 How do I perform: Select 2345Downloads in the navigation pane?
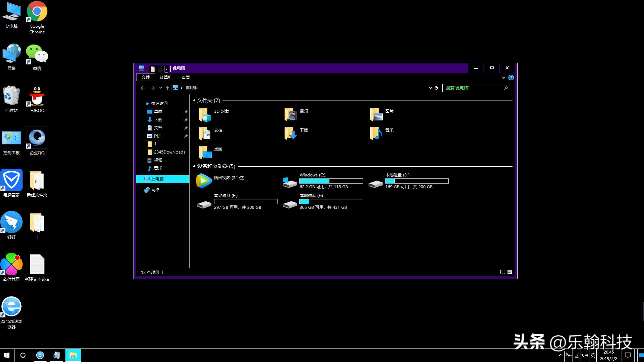(169, 152)
